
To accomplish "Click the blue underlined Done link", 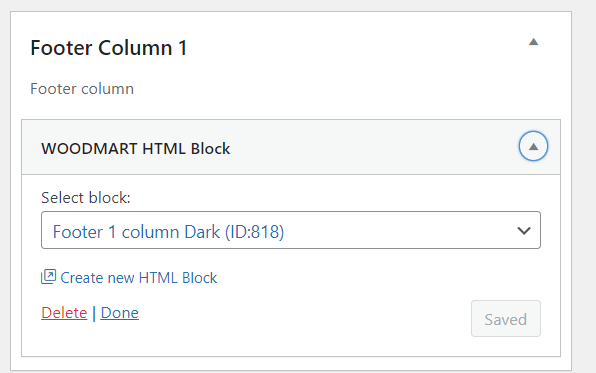I will click(119, 313).
